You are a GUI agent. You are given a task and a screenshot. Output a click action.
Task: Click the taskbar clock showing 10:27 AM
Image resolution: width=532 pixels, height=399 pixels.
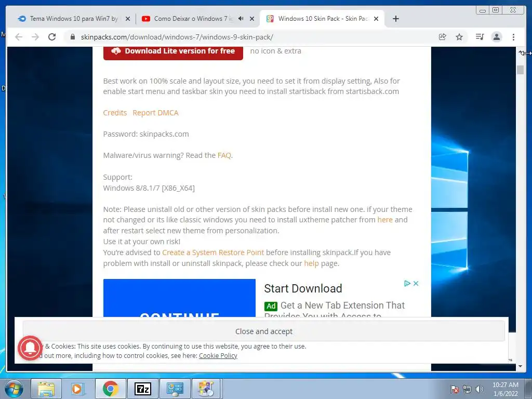(506, 389)
